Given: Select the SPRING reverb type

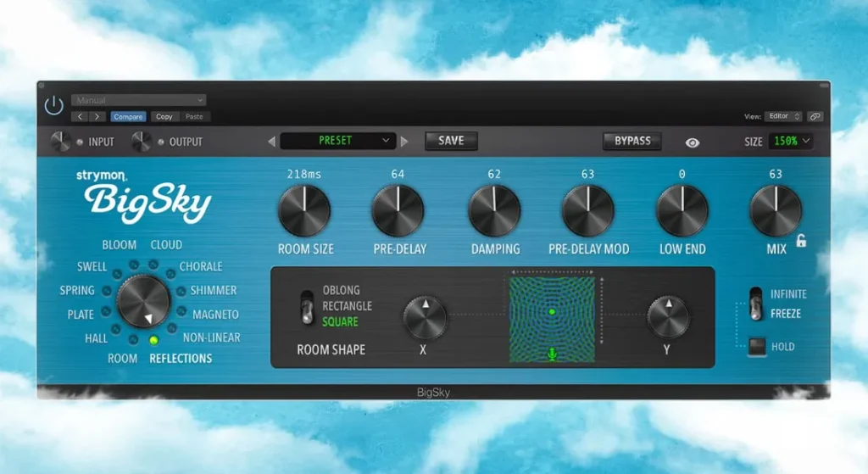Looking at the screenshot, I should pyautogui.click(x=77, y=290).
